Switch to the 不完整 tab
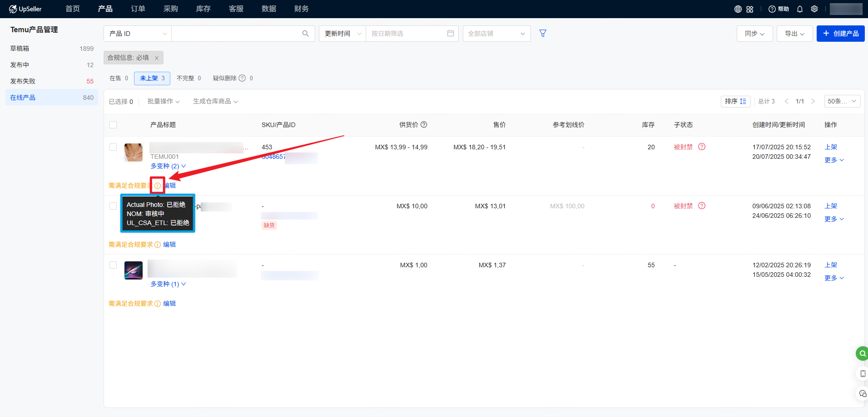The image size is (868, 417). point(188,78)
